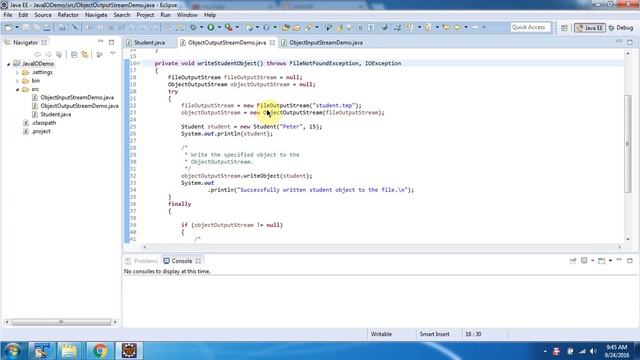Viewport: 640px width, 360px height.
Task: Open the New wizard dropdown arrow
Action: tap(17, 27)
